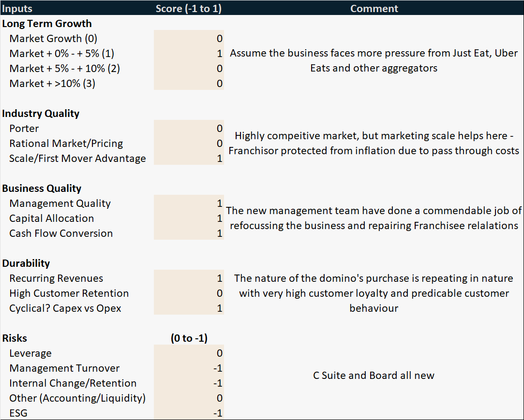Click the ESG score cell
Viewport: 524px width, 420px height.
tap(189, 413)
